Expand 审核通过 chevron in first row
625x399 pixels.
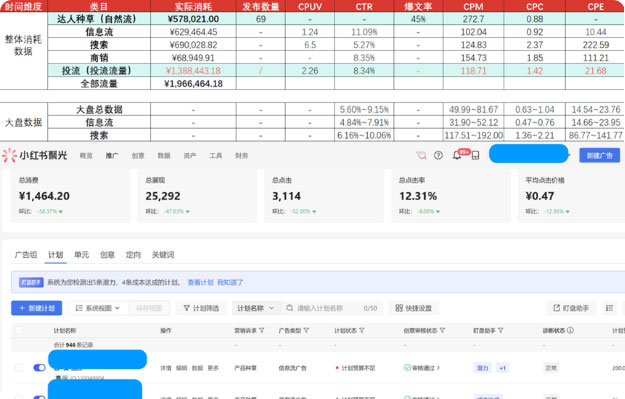[x=438, y=368]
